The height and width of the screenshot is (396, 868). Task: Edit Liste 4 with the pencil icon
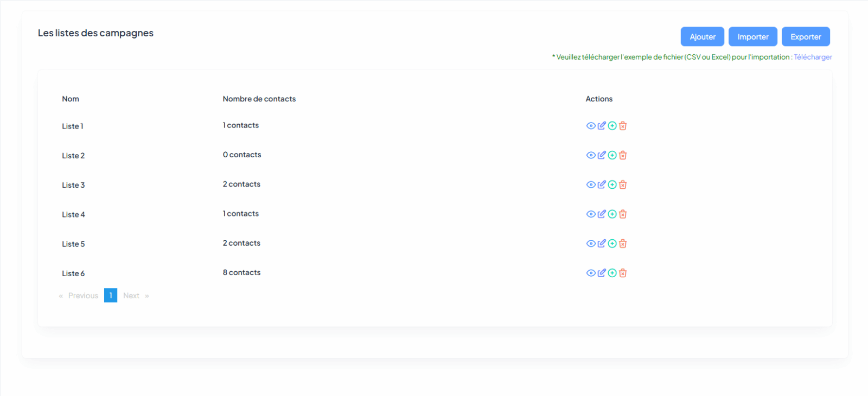(x=602, y=214)
